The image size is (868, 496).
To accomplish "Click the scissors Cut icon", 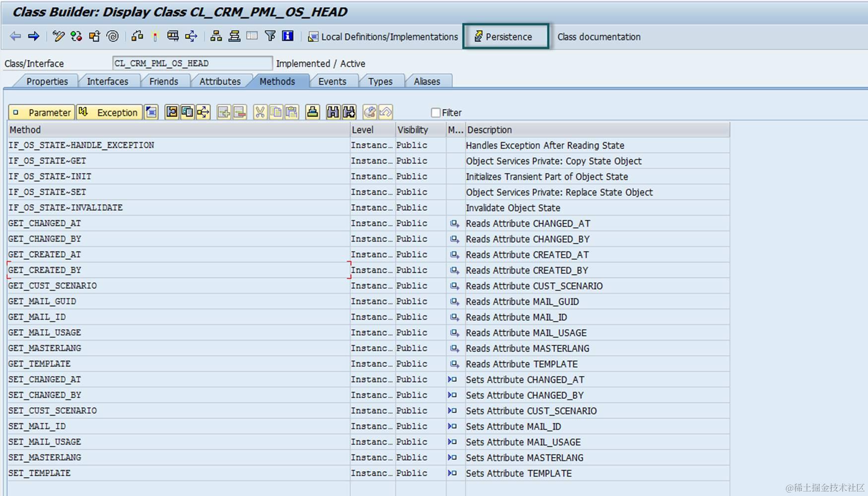I will coord(260,113).
